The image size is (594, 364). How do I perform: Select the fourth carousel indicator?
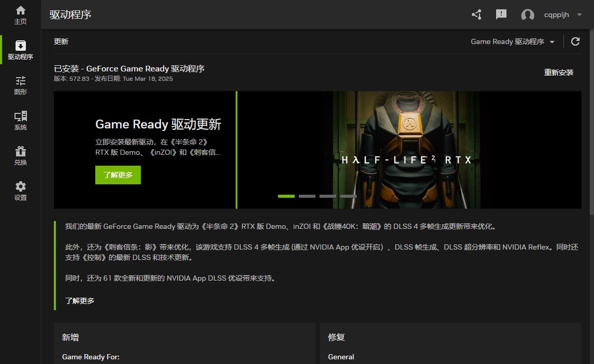point(349,196)
